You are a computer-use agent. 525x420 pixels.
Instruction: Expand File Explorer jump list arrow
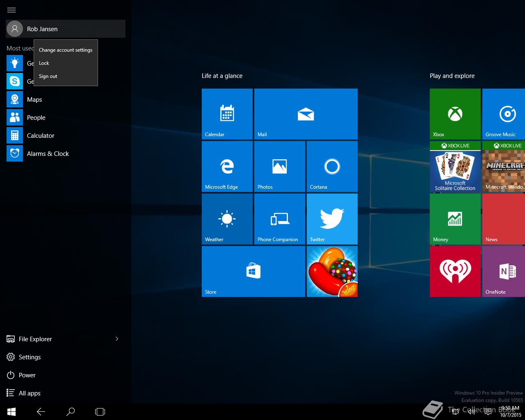117,339
